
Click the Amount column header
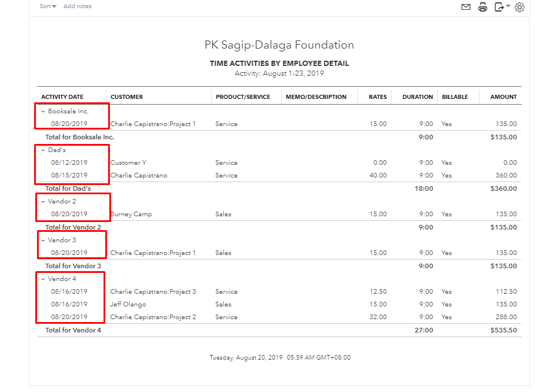pyautogui.click(x=503, y=97)
